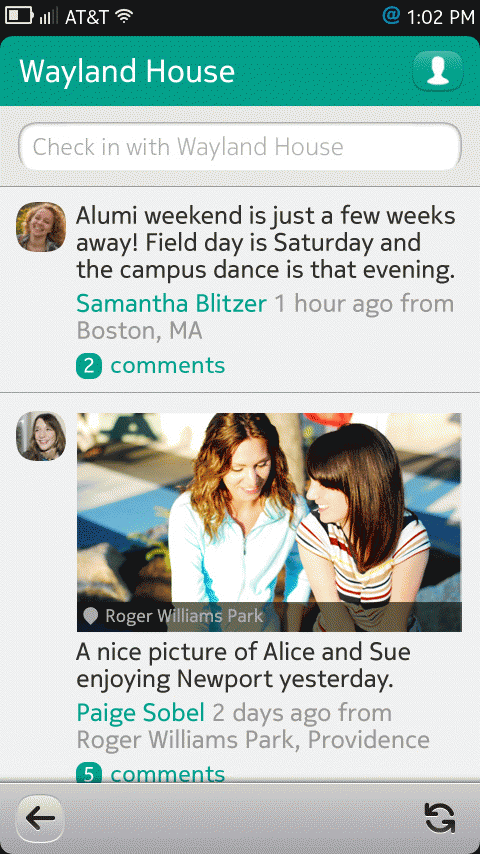This screenshot has height=854, width=480.
Task: Click the refresh icon in bottom bar
Action: point(440,818)
